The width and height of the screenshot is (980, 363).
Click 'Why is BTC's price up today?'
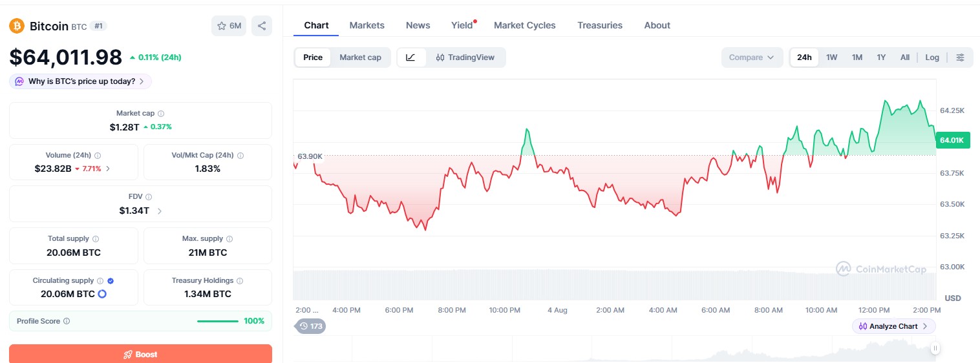(x=81, y=81)
